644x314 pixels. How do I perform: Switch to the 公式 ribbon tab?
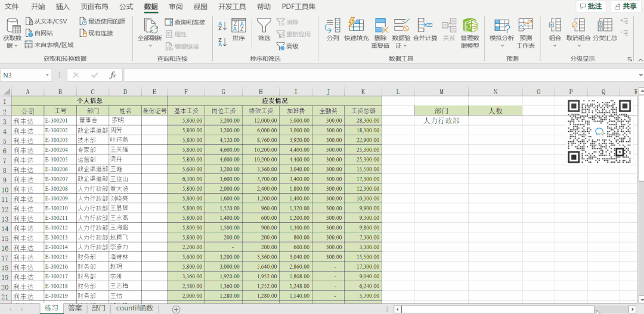(x=126, y=7)
